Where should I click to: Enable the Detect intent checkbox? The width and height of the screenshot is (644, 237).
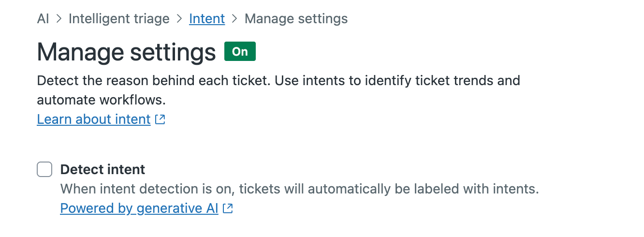44,170
